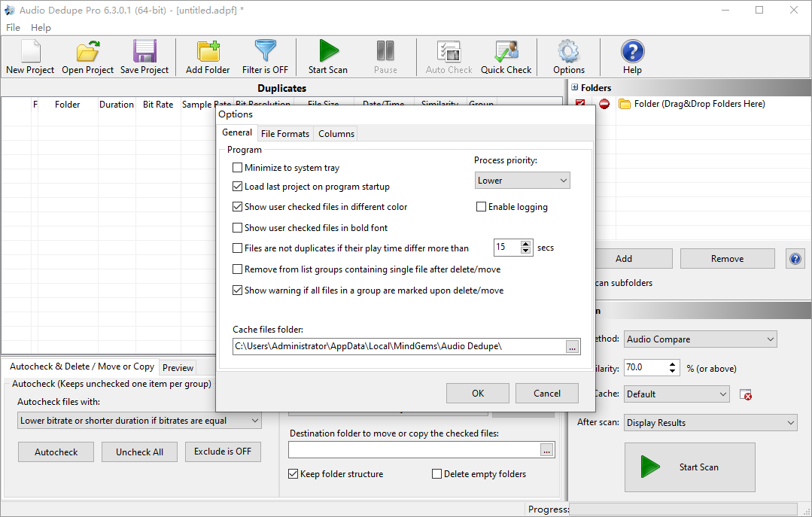
Task: Open the File menu
Action: (x=13, y=27)
